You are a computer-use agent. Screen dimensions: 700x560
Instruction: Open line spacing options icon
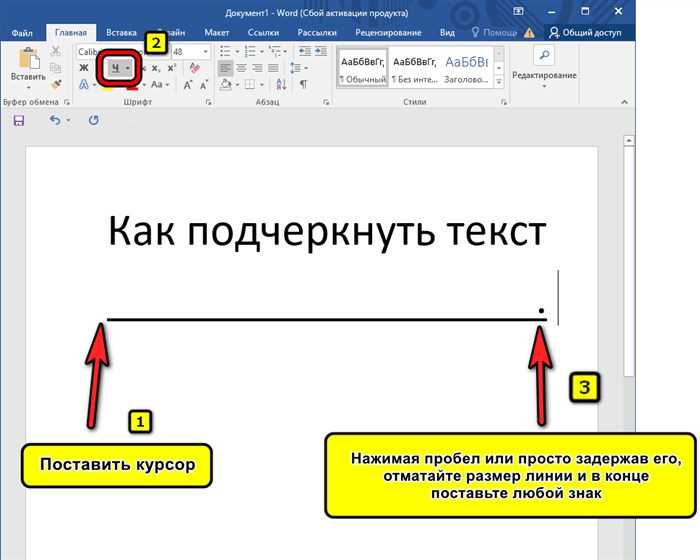tap(296, 68)
